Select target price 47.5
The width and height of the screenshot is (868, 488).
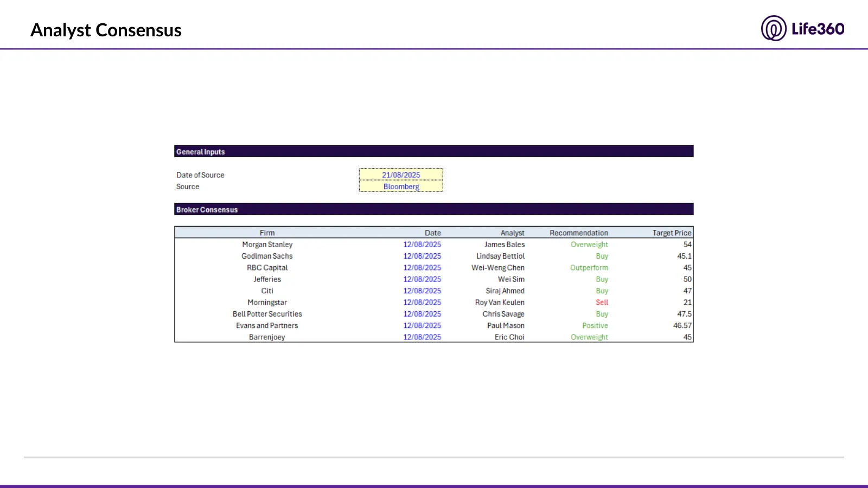[x=685, y=314]
